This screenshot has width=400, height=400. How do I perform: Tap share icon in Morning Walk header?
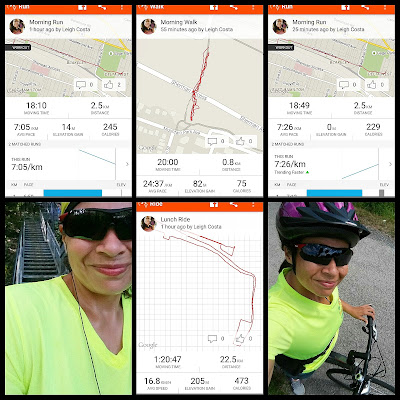tap(234, 7)
